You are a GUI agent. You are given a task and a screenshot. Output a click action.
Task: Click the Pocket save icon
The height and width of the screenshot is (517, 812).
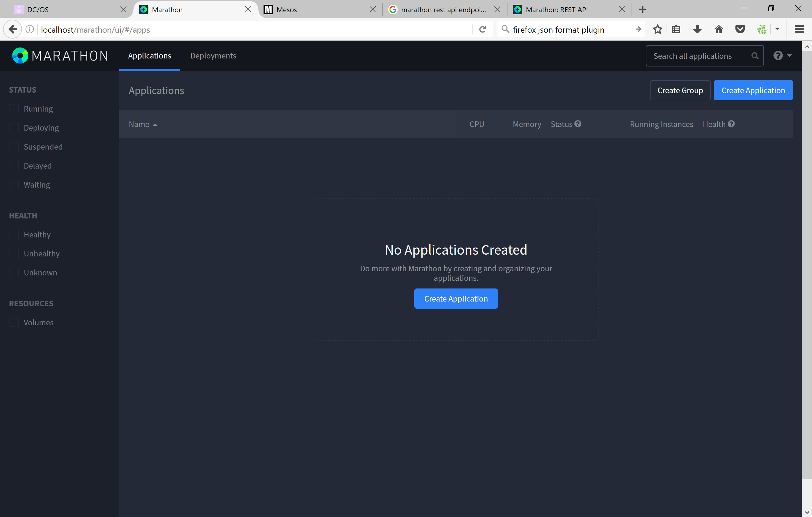point(740,29)
